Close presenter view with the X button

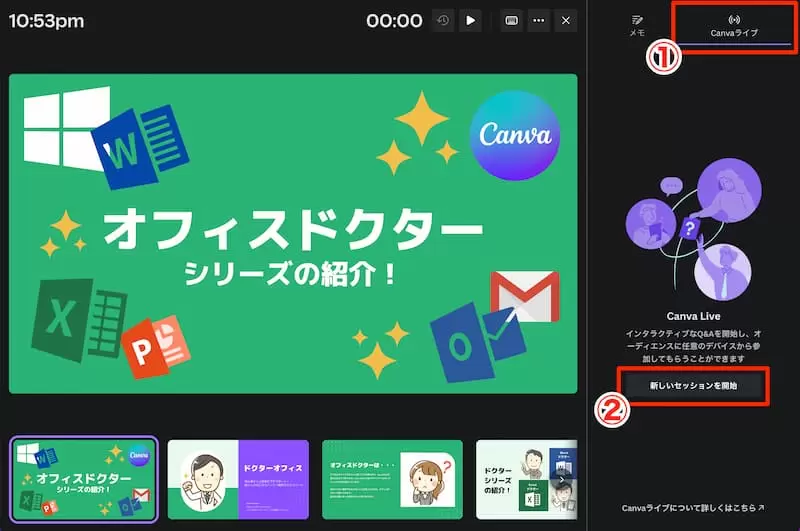(x=566, y=21)
